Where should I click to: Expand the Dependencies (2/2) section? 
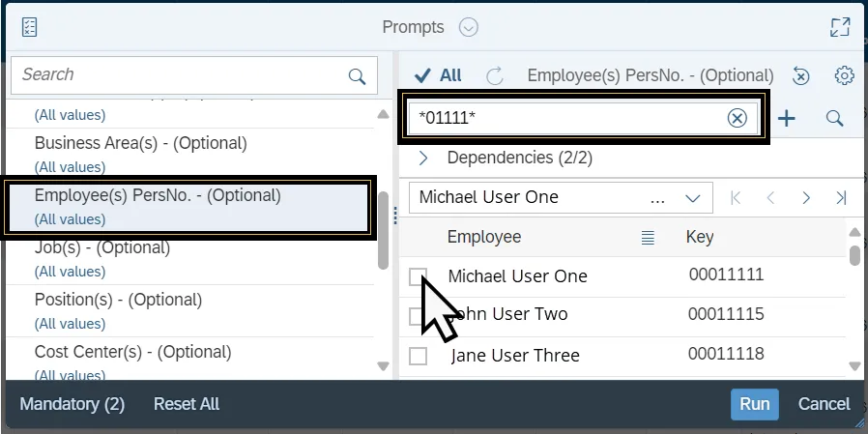[423, 158]
